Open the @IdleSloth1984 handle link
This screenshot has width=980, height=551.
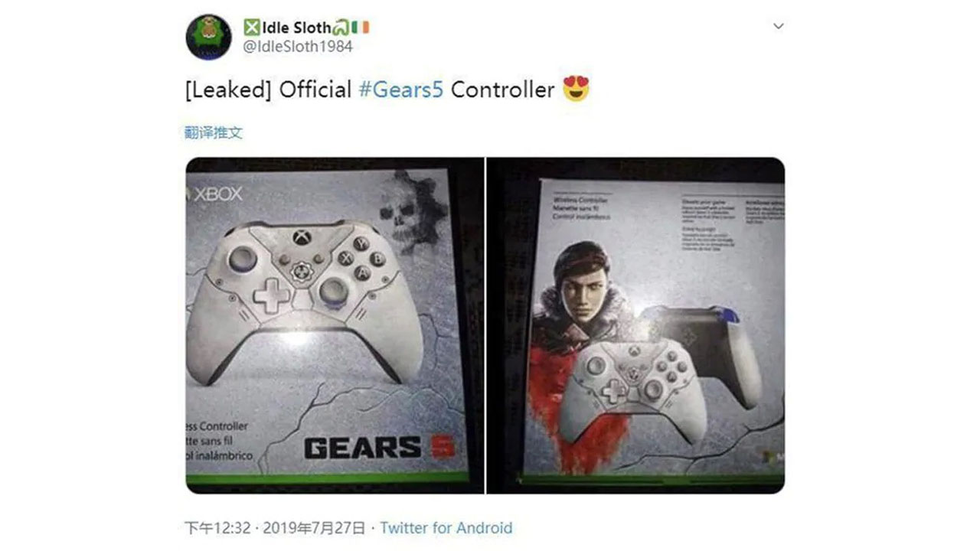[x=298, y=47]
